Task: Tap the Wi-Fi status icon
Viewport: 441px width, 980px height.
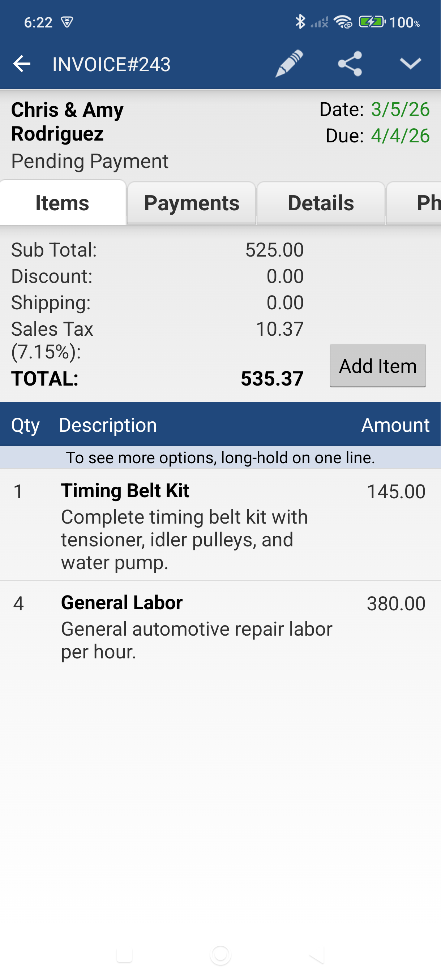Action: point(342,23)
